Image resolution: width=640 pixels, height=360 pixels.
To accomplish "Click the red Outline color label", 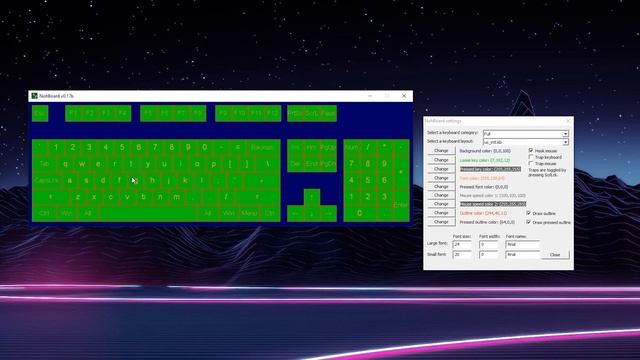I will (x=483, y=213).
